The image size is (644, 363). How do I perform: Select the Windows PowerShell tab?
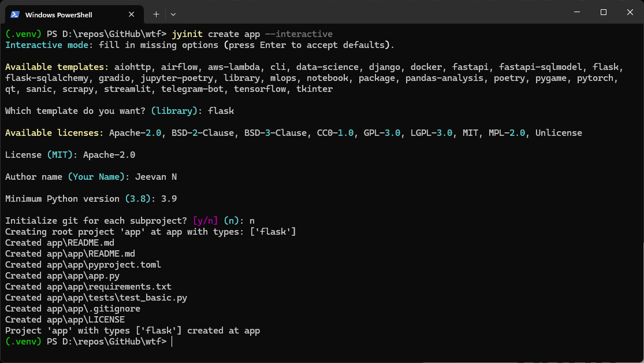pyautogui.click(x=64, y=14)
